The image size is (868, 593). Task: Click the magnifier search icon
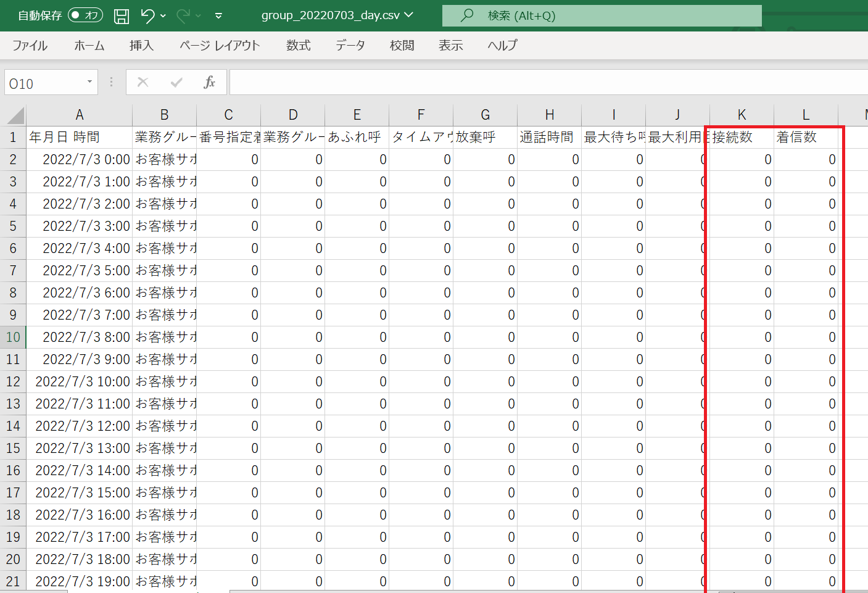467,15
